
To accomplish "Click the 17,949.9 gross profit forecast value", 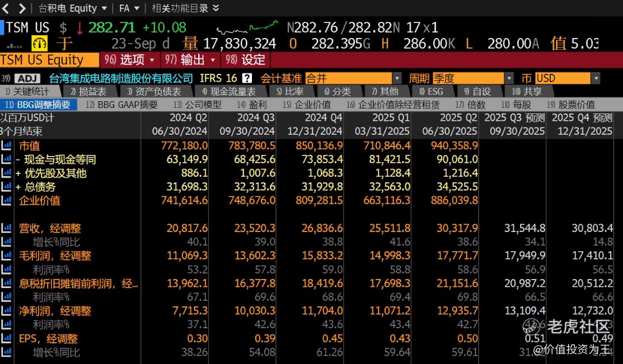I will tap(525, 256).
